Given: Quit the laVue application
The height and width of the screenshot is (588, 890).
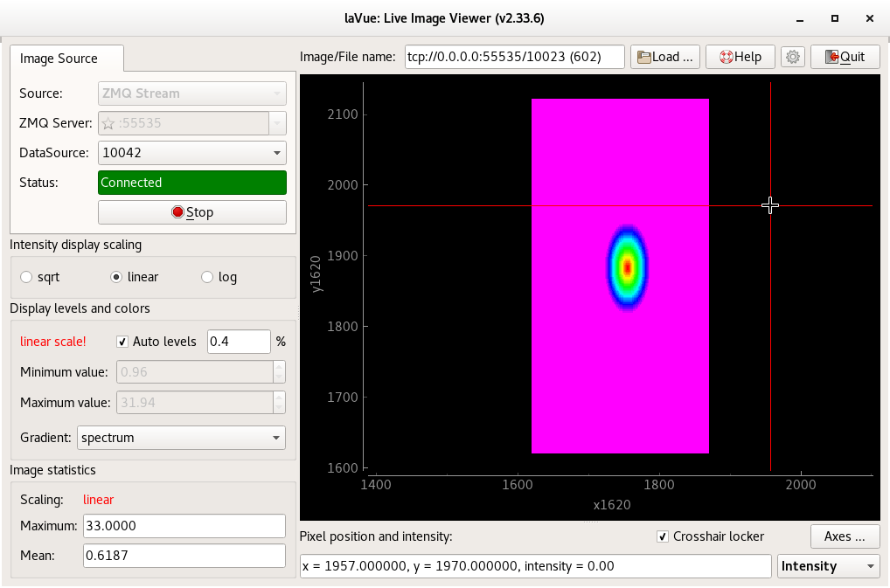Looking at the screenshot, I should click(x=845, y=57).
